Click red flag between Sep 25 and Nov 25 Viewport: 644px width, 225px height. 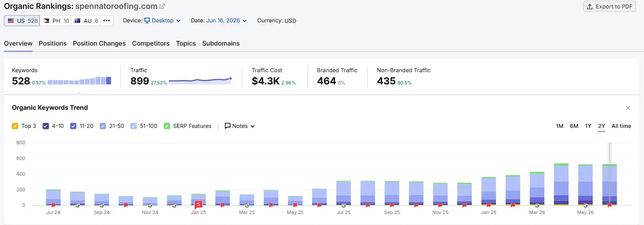(416, 205)
